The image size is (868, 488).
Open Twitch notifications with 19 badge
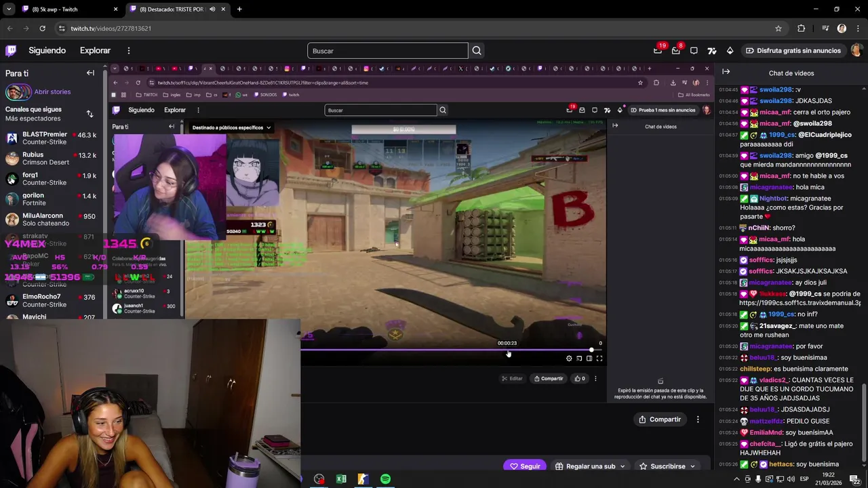(x=658, y=51)
